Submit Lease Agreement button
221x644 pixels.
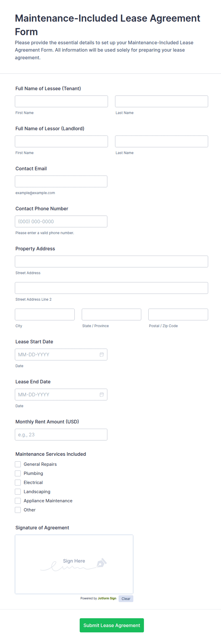click(112, 625)
